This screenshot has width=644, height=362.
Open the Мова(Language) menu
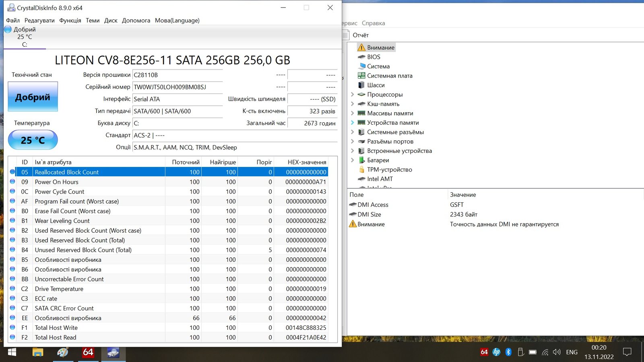(177, 21)
